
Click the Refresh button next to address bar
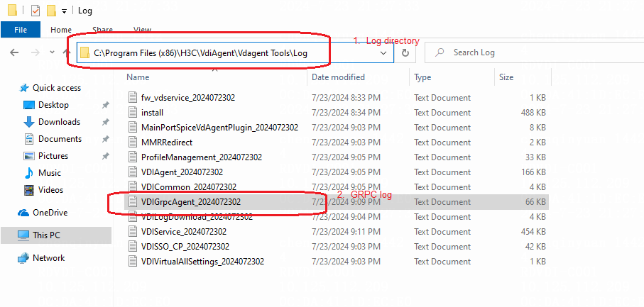click(405, 53)
